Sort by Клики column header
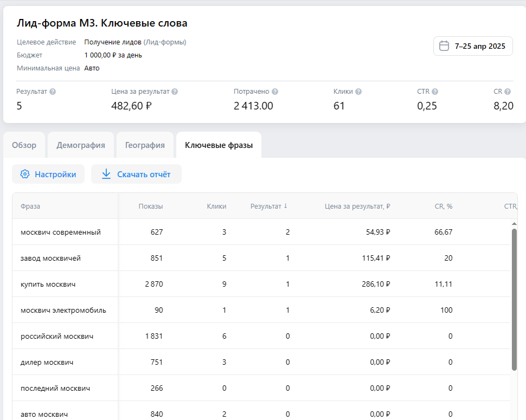Screen dimensions: 526x420 (216, 206)
